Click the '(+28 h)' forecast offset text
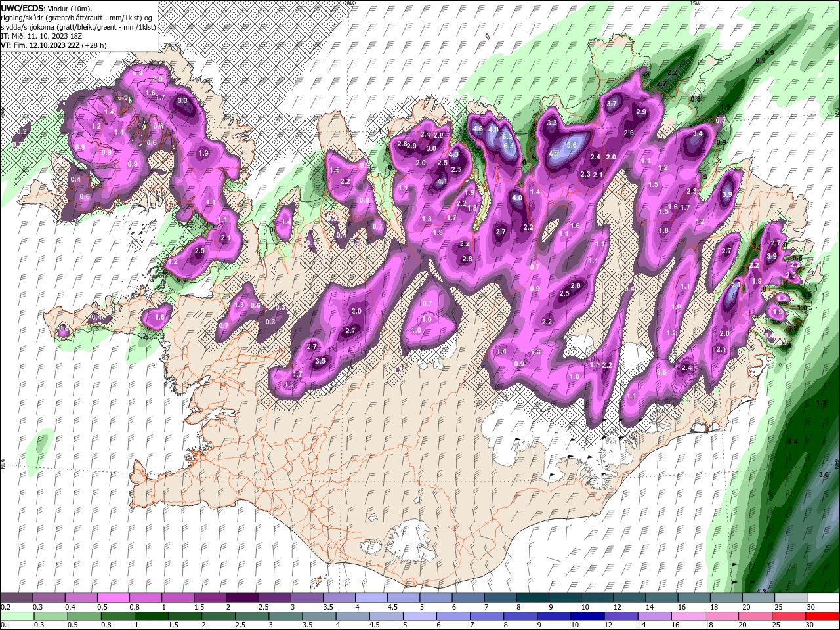Screen dimensions: 840x630 [94, 45]
